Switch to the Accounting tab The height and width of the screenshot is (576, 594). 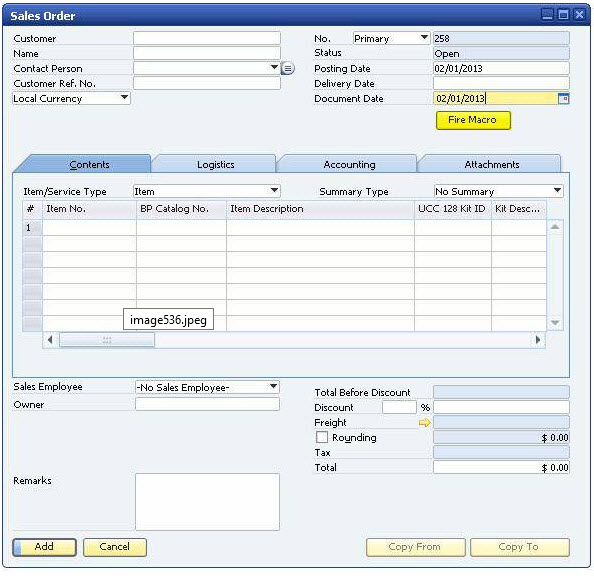point(349,164)
